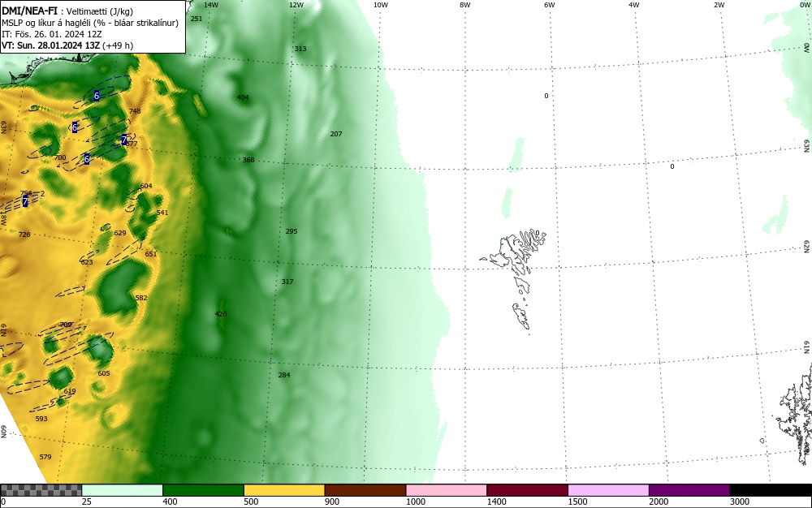Select the legend tick label 500
The height and width of the screenshot is (508, 812).
pos(251,502)
